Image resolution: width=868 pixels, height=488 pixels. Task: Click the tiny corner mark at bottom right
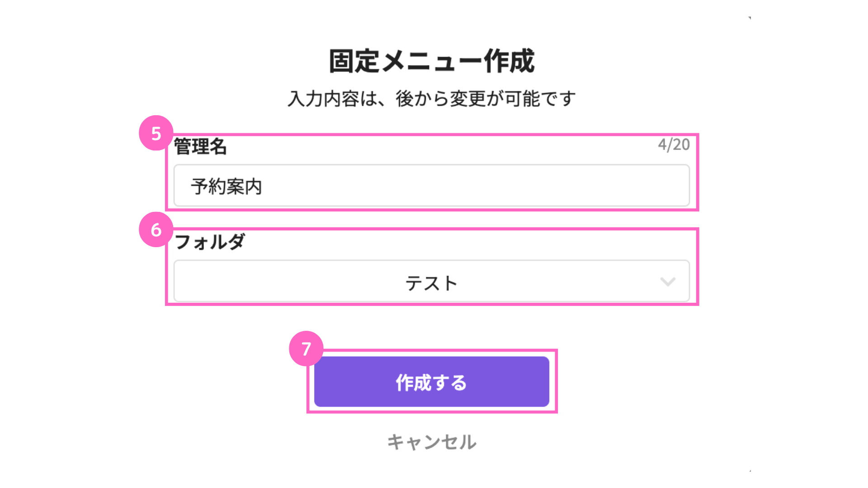[750, 471]
